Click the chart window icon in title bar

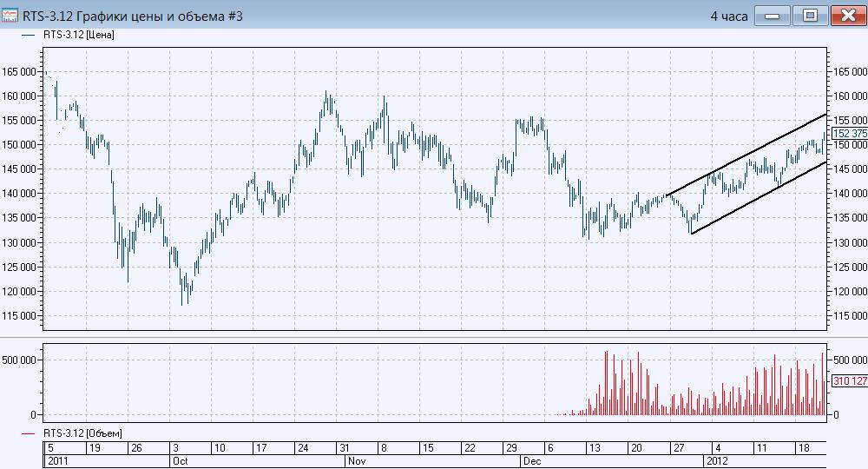pos(9,16)
